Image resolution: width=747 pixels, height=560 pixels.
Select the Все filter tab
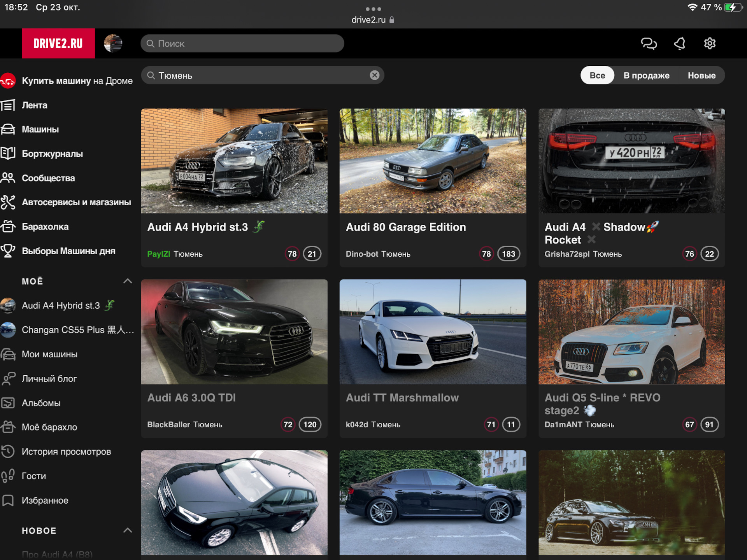coord(597,75)
